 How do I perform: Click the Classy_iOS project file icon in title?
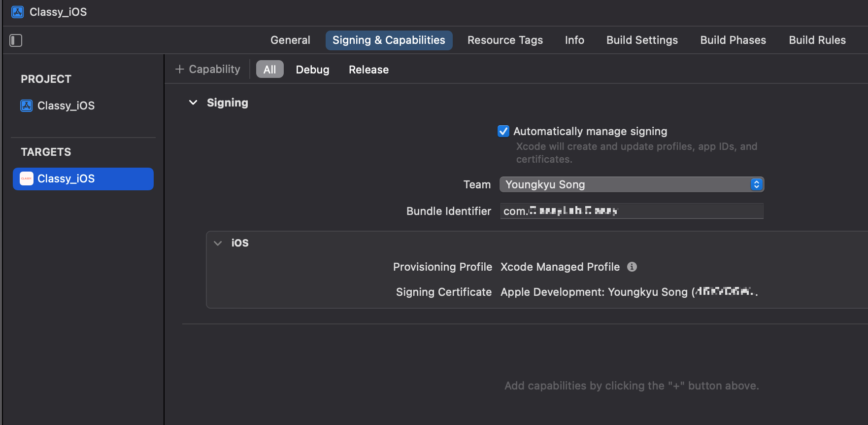pos(18,12)
